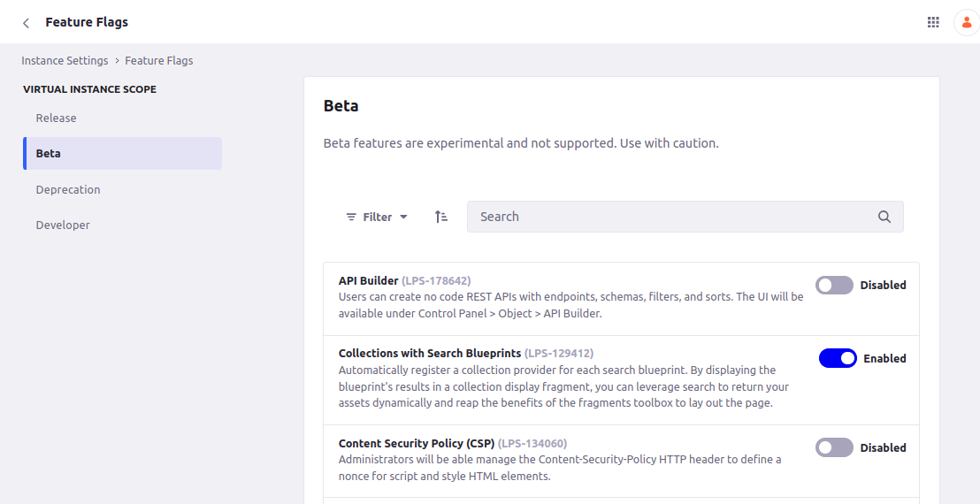Click the search magnifier icon
The image size is (980, 504).
point(884,217)
